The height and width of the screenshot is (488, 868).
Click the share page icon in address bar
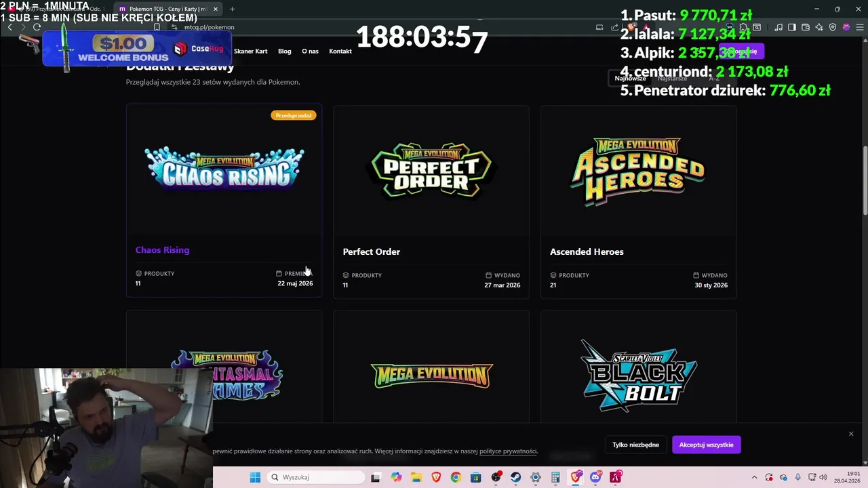tap(615, 27)
